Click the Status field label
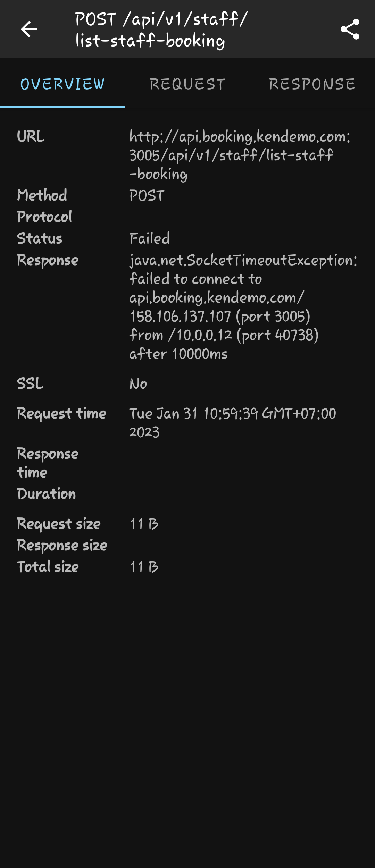 (x=40, y=239)
